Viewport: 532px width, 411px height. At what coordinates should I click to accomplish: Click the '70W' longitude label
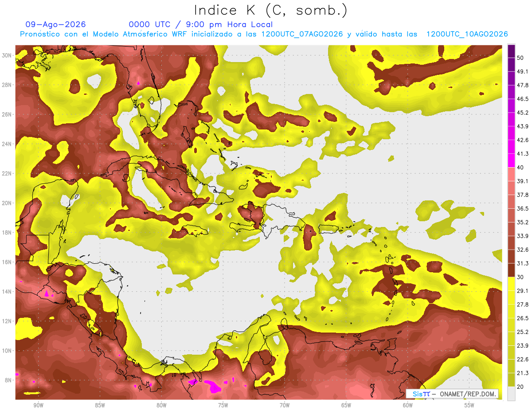285,405
